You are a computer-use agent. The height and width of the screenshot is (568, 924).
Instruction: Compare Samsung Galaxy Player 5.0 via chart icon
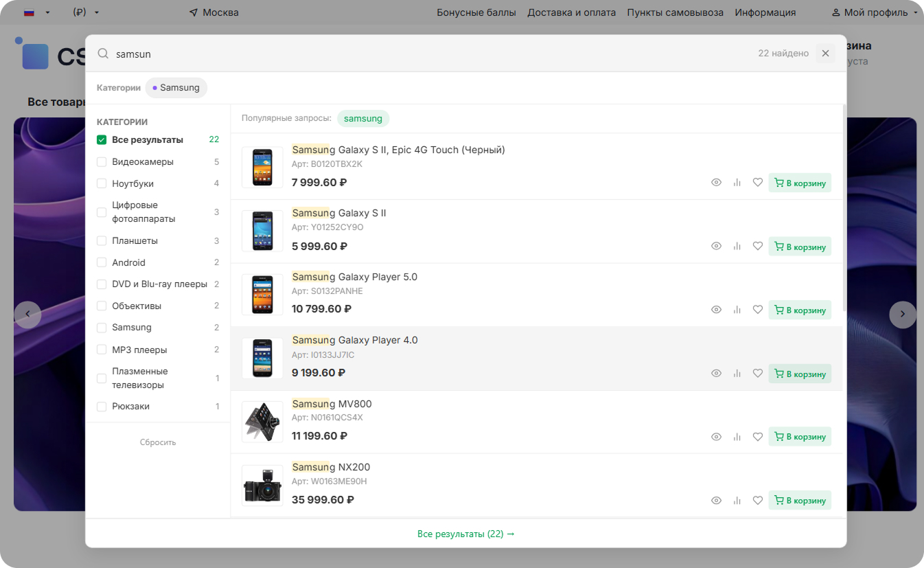coord(737,310)
